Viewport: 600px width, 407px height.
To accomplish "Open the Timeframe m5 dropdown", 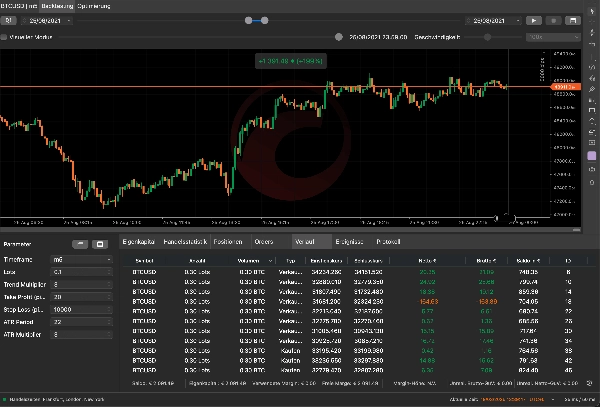I will click(x=81, y=260).
